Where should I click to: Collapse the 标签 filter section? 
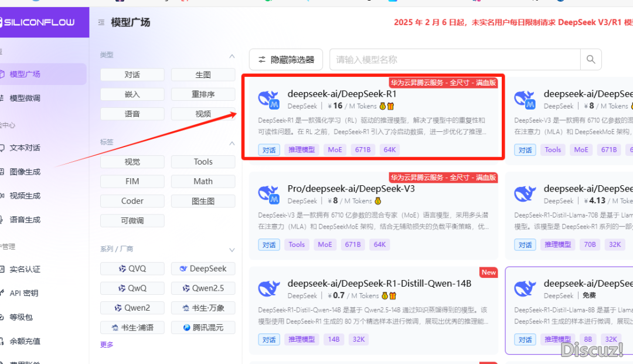[232, 143]
